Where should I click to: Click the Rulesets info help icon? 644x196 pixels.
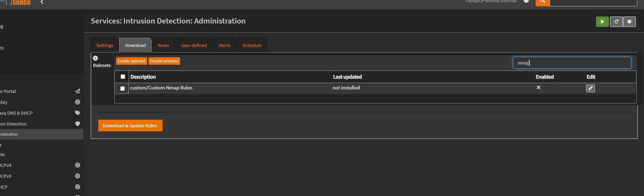pyautogui.click(x=95, y=58)
